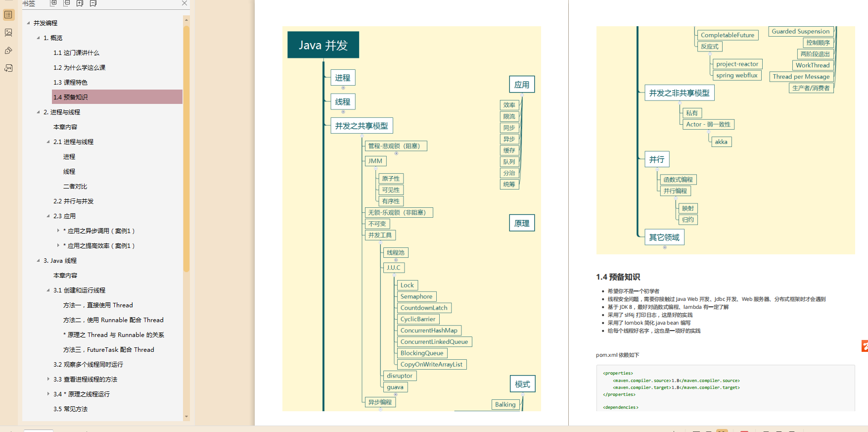Click the 原理 box in mind map
The height and width of the screenshot is (432, 868).
pos(522,223)
